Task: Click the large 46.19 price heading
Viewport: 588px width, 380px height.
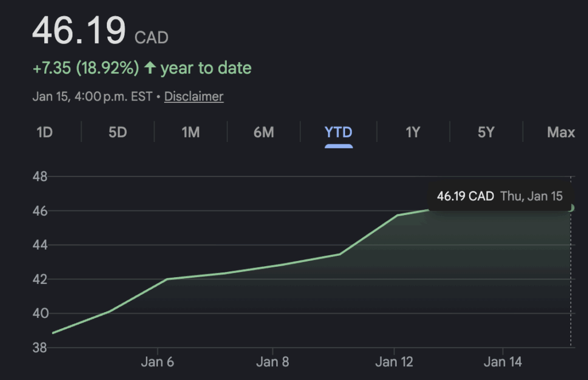Action: pyautogui.click(x=79, y=31)
